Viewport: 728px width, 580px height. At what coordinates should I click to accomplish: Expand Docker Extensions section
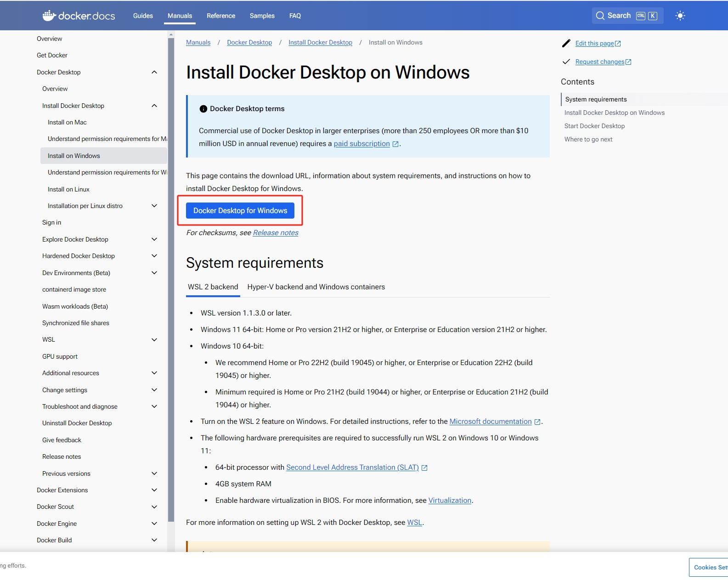(154, 490)
